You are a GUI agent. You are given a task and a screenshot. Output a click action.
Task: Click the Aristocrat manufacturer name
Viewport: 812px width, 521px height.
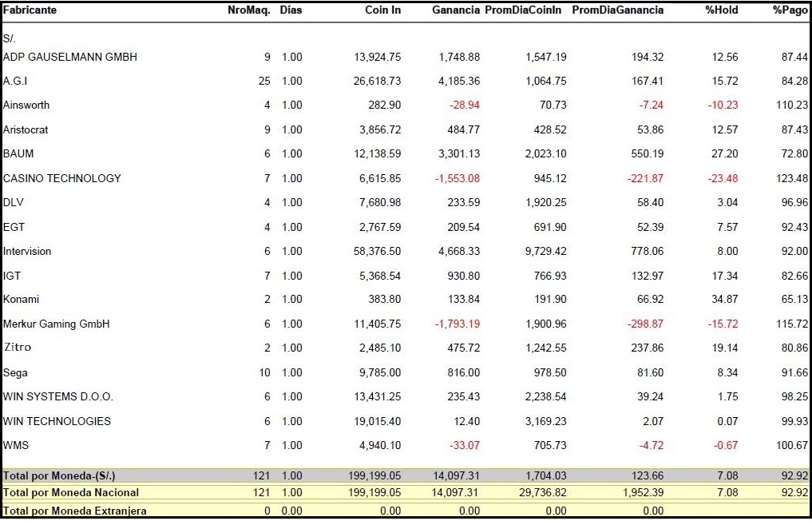click(x=26, y=129)
